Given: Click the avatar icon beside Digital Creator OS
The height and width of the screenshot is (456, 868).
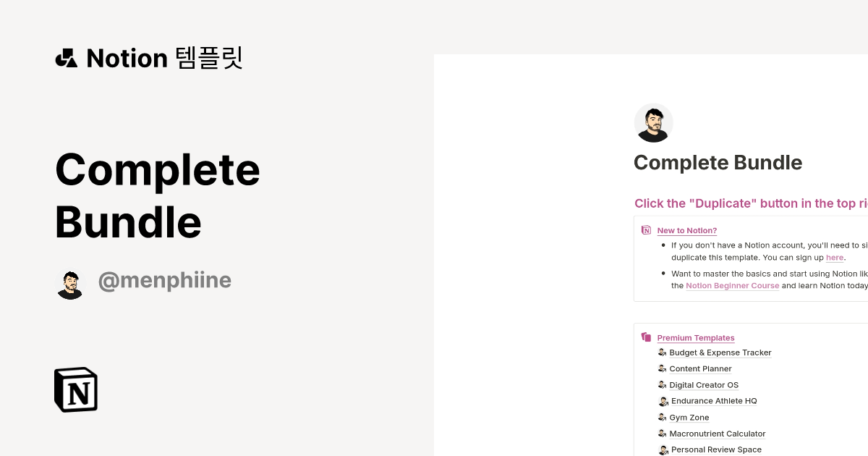Looking at the screenshot, I should 663,385.
